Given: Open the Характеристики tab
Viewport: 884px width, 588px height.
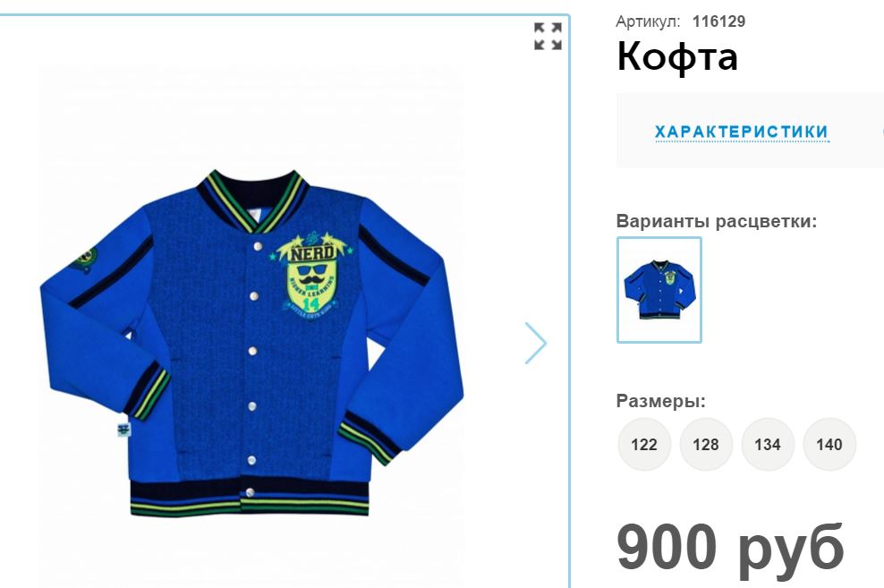Looking at the screenshot, I should (742, 132).
